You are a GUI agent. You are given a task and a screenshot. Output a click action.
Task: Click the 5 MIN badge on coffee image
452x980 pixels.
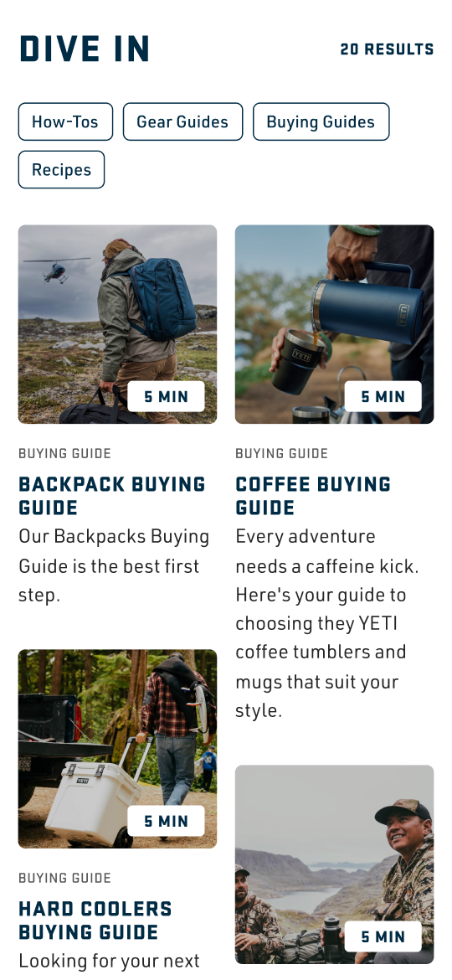(383, 396)
